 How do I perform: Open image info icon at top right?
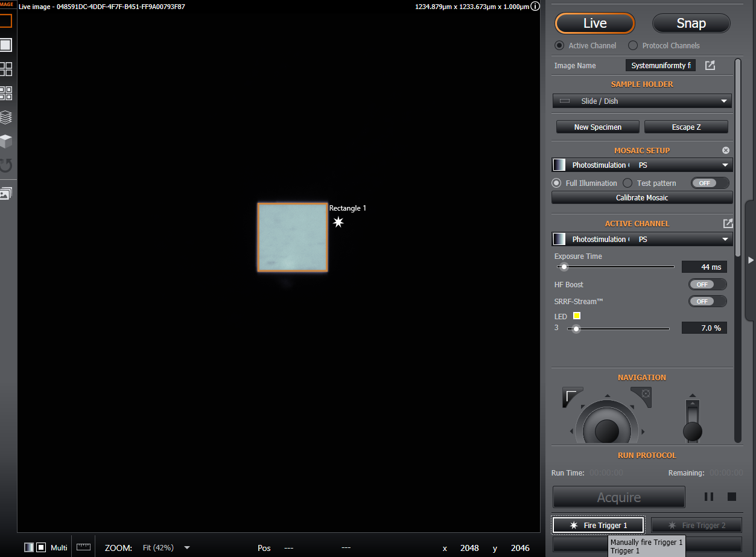click(535, 7)
